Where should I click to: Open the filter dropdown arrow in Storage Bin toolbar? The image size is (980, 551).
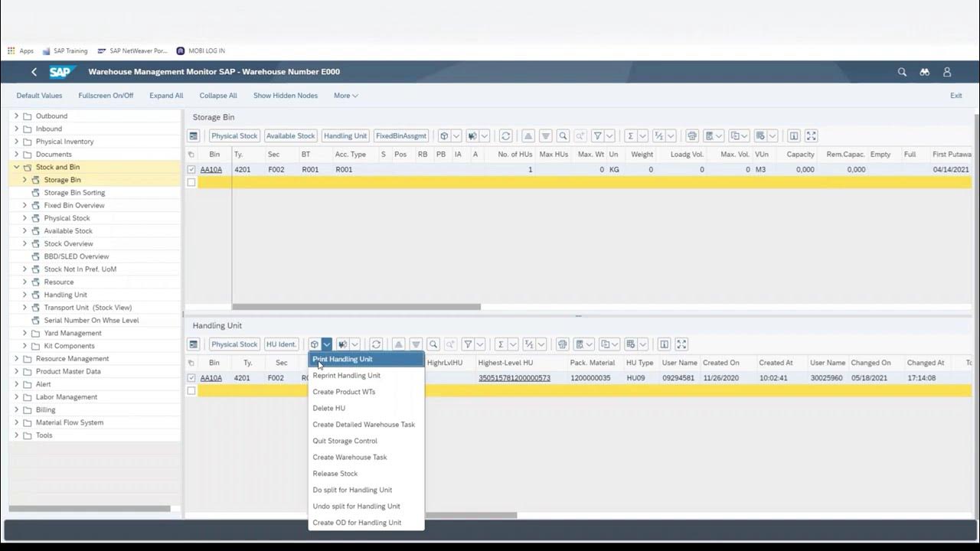tap(609, 135)
